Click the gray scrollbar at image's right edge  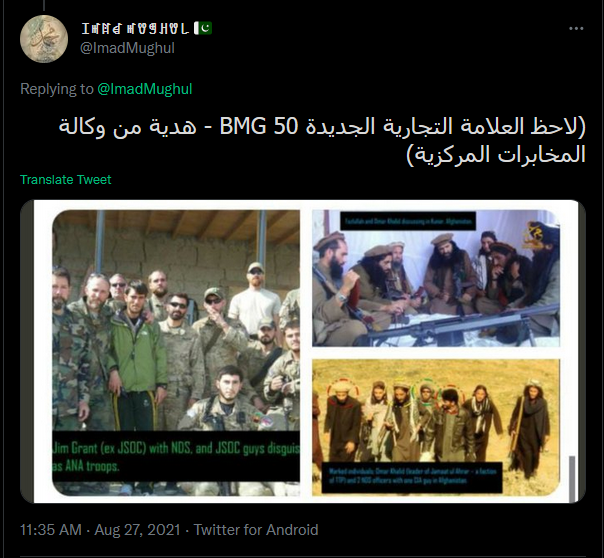tap(572, 479)
